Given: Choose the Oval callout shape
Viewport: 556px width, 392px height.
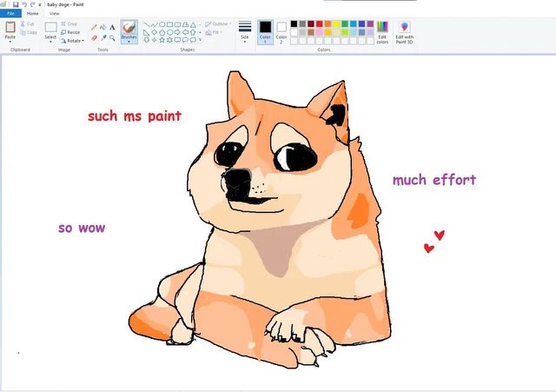Looking at the screenshot, I should coord(185,40).
